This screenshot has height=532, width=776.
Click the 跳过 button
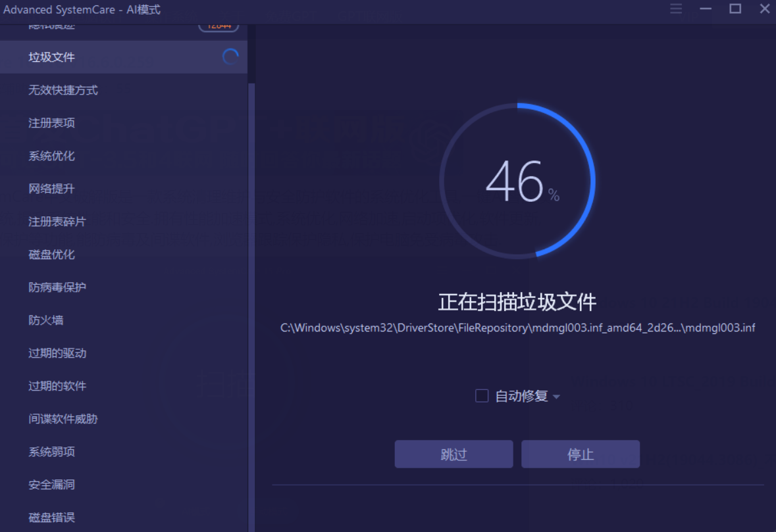click(x=454, y=454)
